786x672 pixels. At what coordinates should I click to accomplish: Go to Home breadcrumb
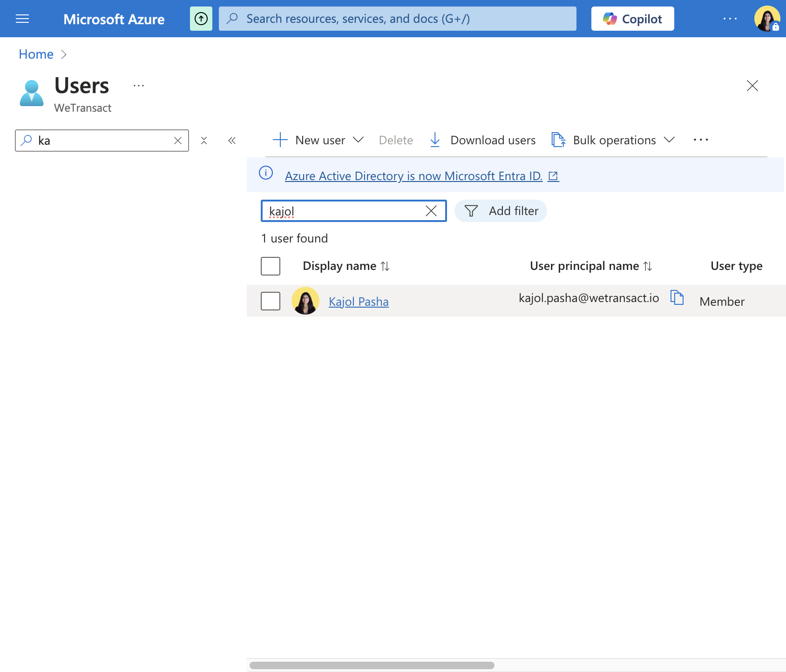click(36, 54)
